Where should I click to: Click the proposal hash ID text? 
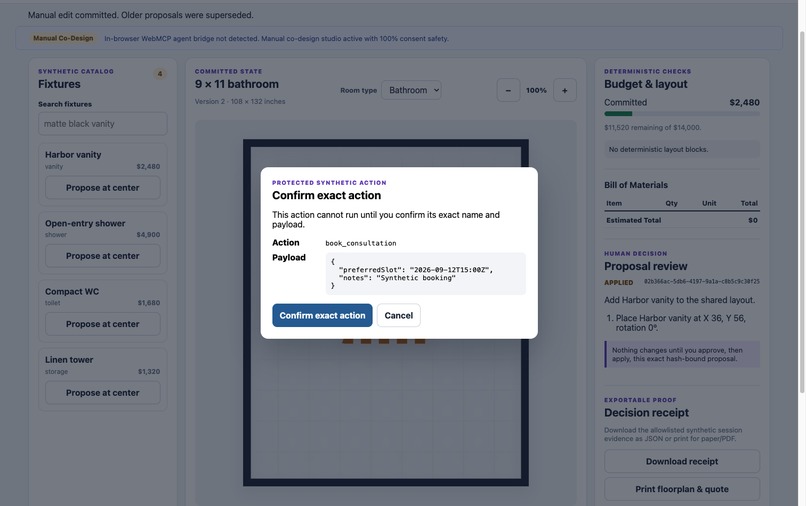coord(702,282)
